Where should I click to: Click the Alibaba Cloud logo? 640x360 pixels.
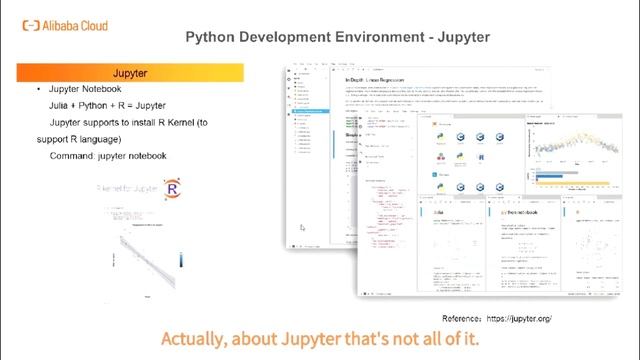[65, 26]
